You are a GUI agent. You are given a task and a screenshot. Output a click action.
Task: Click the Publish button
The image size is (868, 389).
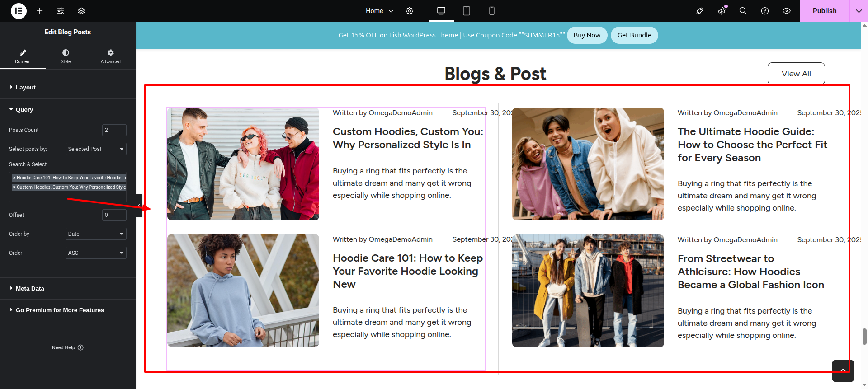pyautogui.click(x=824, y=11)
